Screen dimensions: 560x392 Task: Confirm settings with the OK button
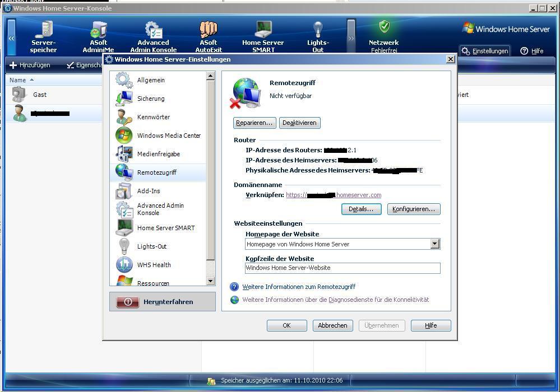(287, 325)
